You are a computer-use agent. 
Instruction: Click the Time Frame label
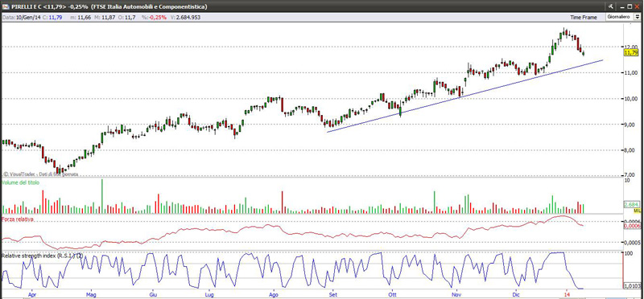[x=583, y=18]
